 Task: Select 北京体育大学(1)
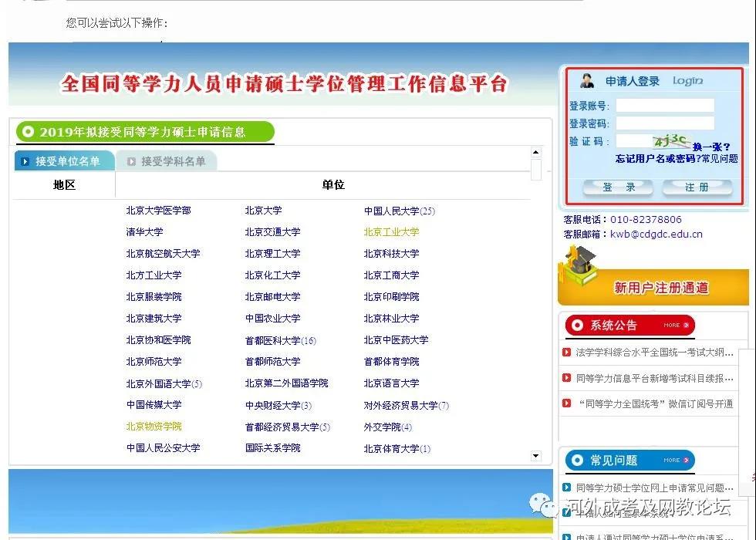(397, 449)
